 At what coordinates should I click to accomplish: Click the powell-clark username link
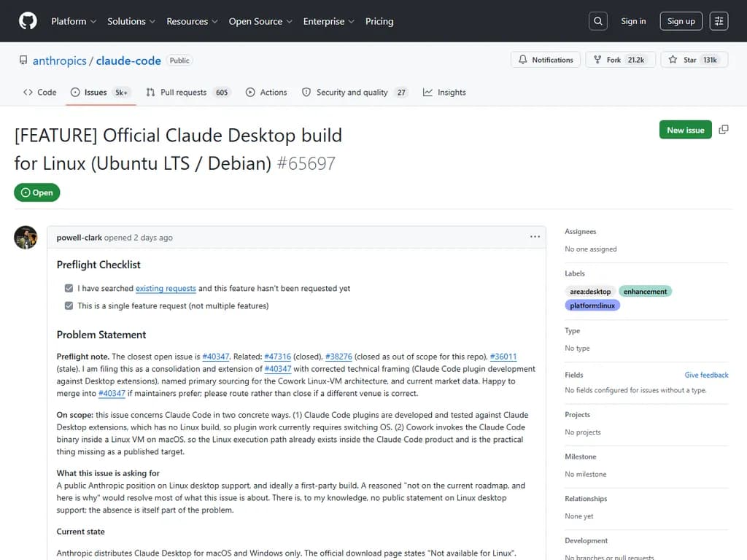click(79, 237)
